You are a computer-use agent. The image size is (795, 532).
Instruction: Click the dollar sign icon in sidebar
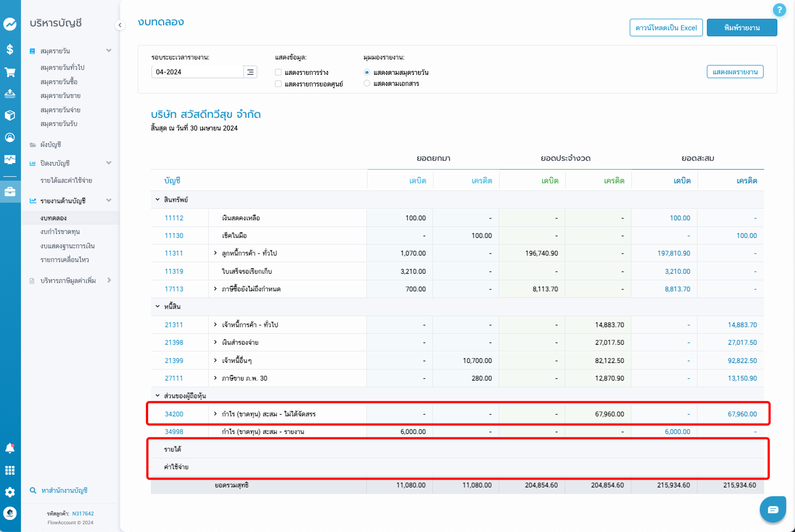click(x=10, y=50)
